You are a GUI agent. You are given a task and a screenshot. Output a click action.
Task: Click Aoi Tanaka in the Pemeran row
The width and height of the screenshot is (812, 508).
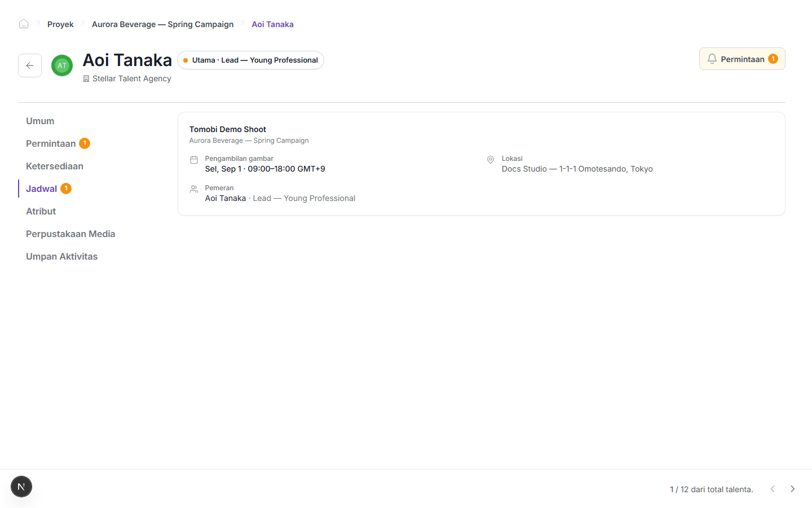click(226, 198)
